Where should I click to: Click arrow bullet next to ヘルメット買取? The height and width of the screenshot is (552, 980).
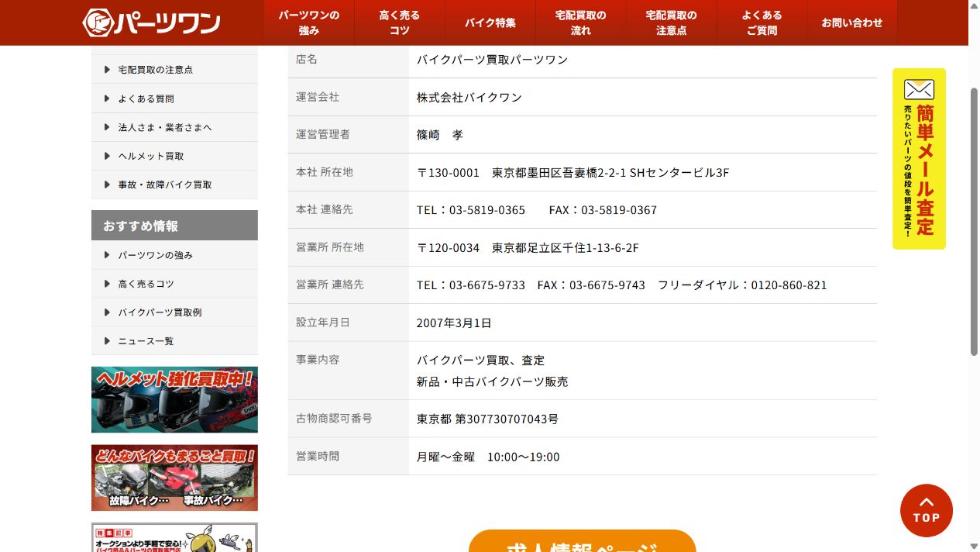tap(107, 156)
